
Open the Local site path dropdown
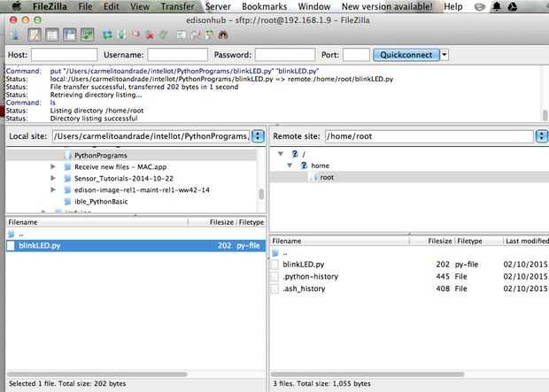click(258, 136)
